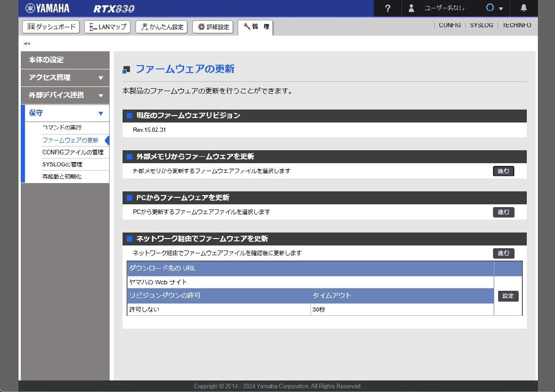
Task: Switch to the LANマップ tab
Action: (108, 27)
